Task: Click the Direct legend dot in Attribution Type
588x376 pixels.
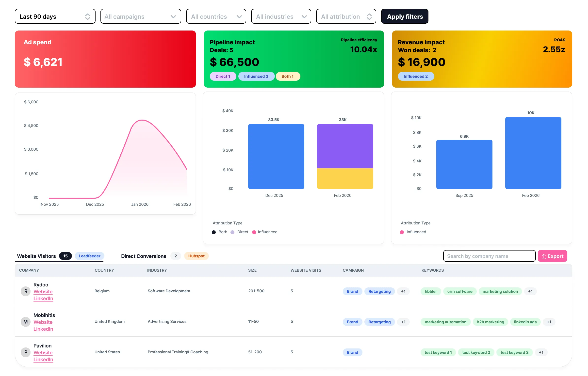Action: click(x=232, y=232)
